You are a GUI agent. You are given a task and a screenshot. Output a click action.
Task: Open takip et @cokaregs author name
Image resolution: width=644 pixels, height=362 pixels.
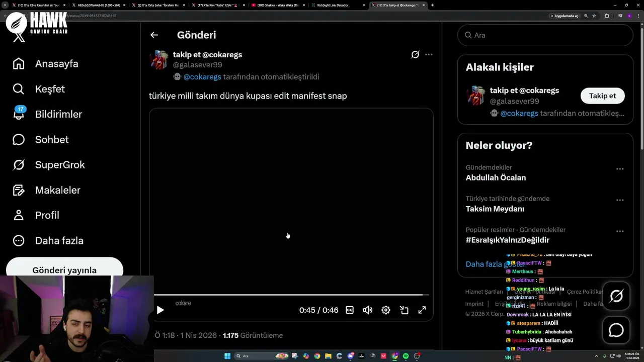click(207, 54)
